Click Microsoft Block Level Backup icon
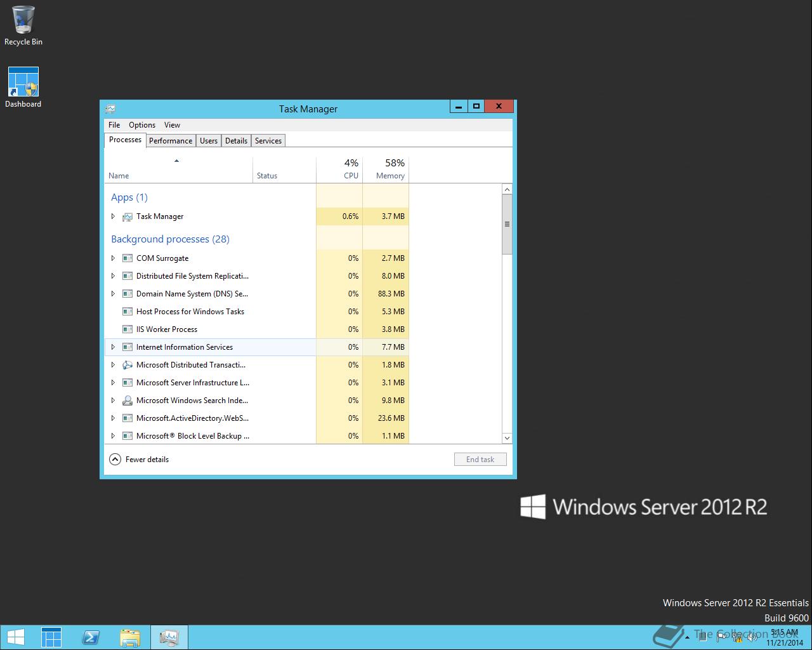This screenshot has width=812, height=650. (x=128, y=436)
